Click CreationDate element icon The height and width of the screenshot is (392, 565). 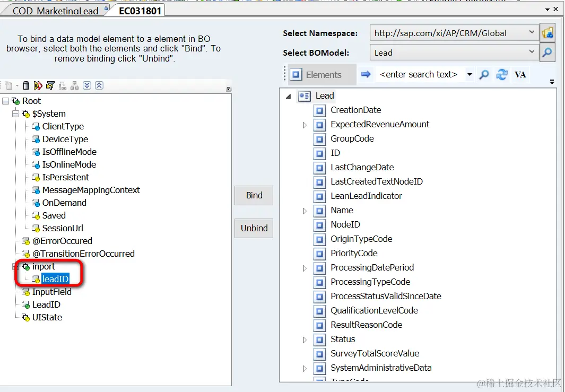point(319,110)
